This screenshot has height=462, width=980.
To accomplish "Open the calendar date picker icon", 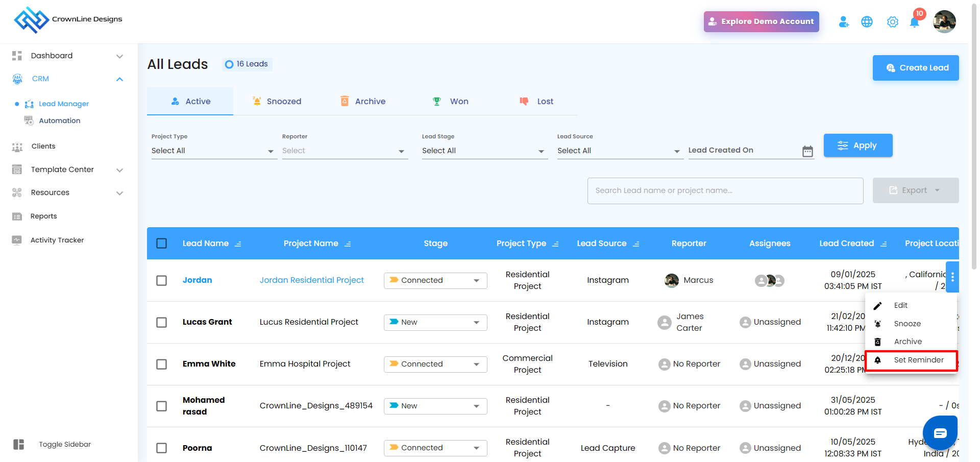I will 807,151.
